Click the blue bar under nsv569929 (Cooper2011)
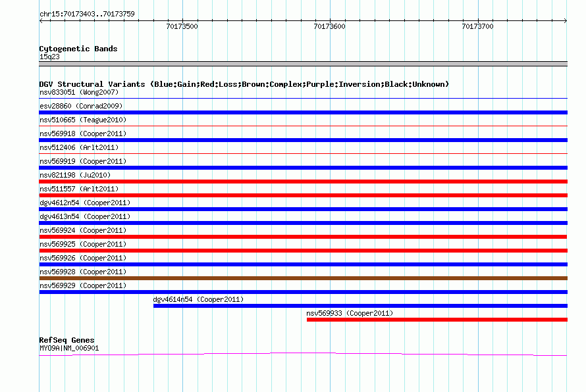The height and width of the screenshot is (392, 586). coord(303,292)
